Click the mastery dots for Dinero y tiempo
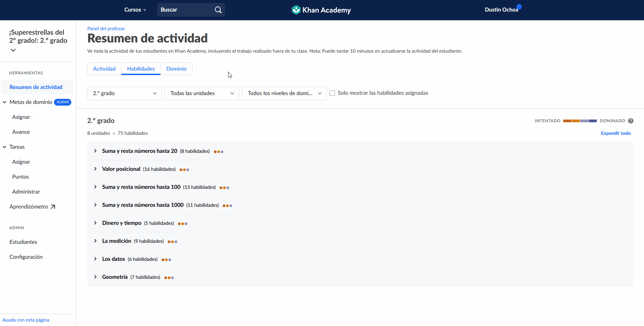Screen dimensions: 644x326 coord(183,224)
